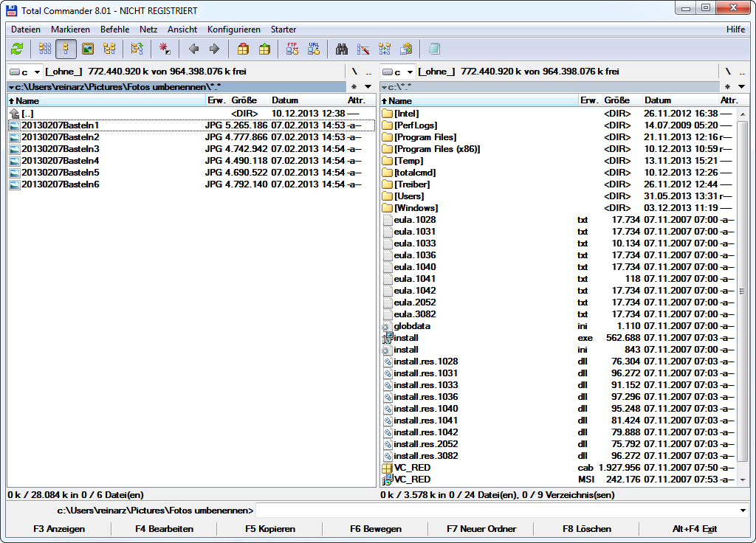Expand the command line history dropdown
The image size is (756, 543).
pyautogui.click(x=742, y=511)
